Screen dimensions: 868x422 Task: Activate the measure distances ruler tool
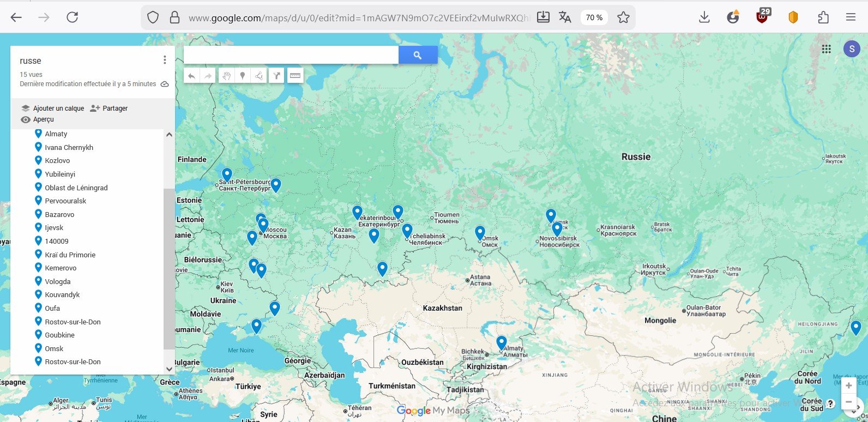295,76
